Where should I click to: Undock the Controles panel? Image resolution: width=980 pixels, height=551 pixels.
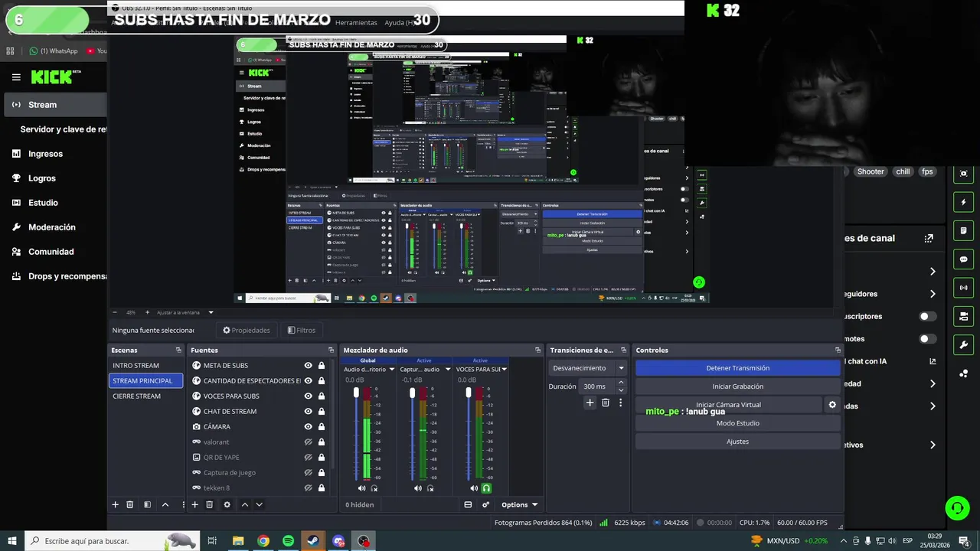838,350
